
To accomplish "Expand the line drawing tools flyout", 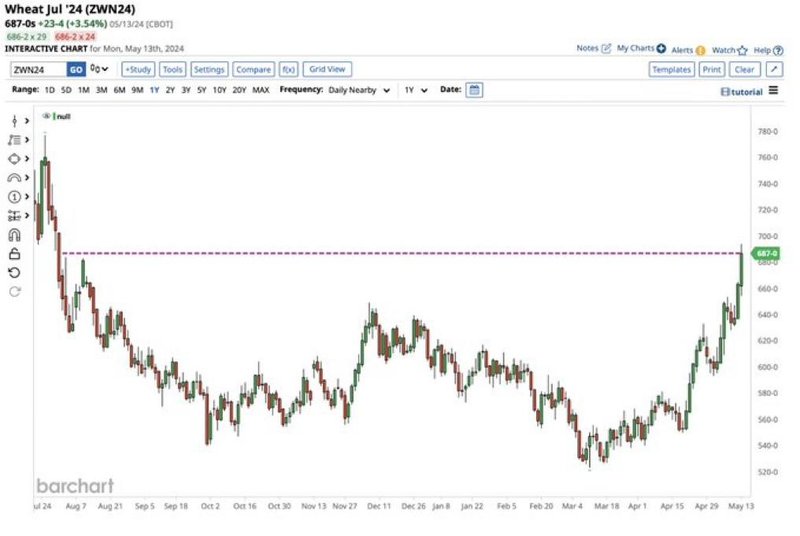I will pos(27,121).
